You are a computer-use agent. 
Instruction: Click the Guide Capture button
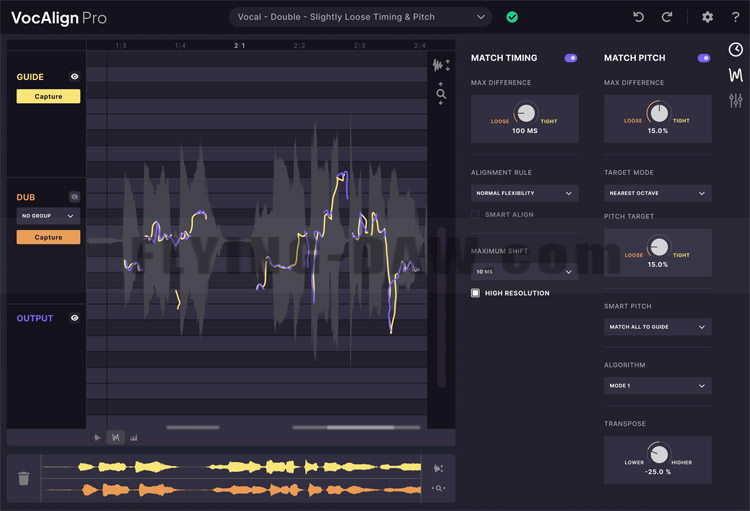tap(48, 96)
